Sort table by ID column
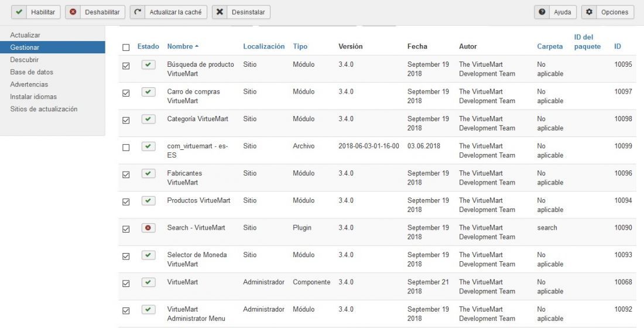 tap(617, 46)
